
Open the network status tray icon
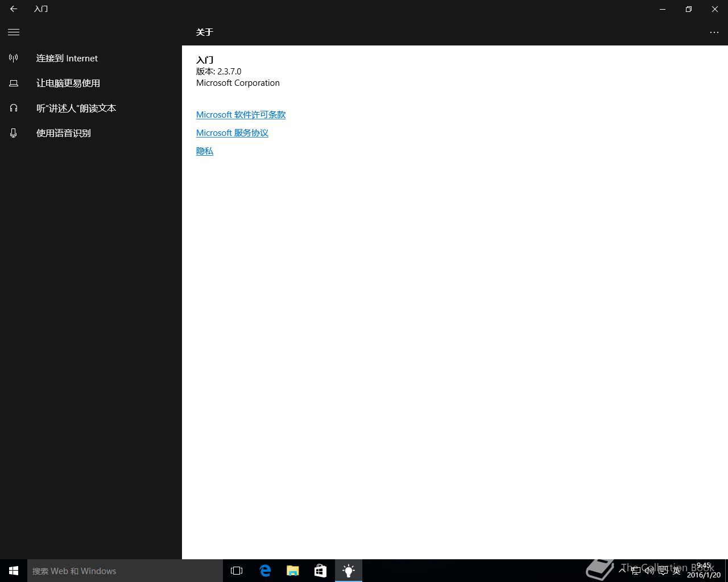point(636,571)
